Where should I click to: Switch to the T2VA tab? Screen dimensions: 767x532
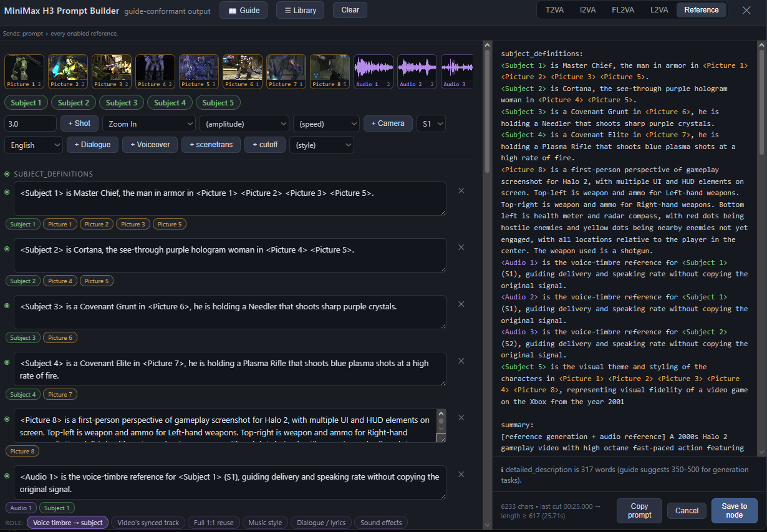tap(554, 10)
